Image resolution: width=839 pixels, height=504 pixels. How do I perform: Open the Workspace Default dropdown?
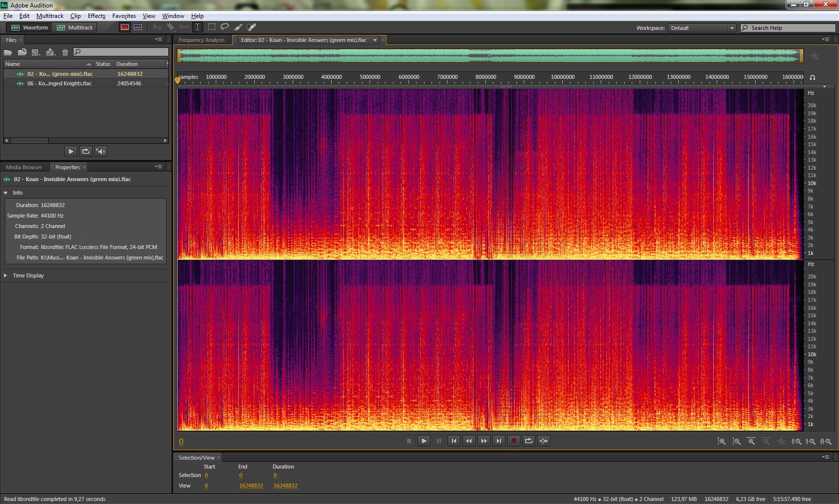pos(702,28)
